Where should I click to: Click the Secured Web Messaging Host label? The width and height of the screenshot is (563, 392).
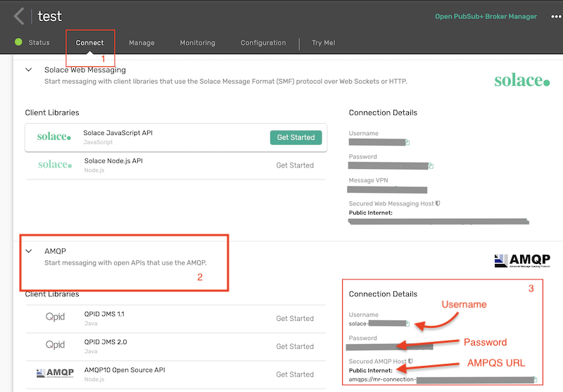[x=391, y=203]
